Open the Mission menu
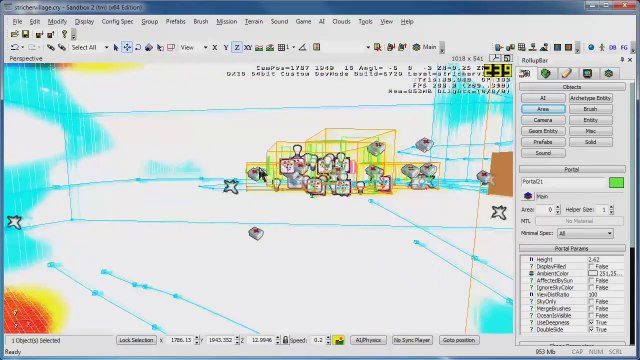This screenshot has width=640, height=360. click(227, 22)
